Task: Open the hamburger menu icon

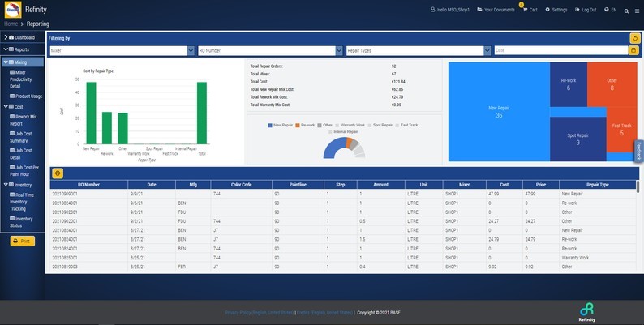Action: (x=637, y=11)
